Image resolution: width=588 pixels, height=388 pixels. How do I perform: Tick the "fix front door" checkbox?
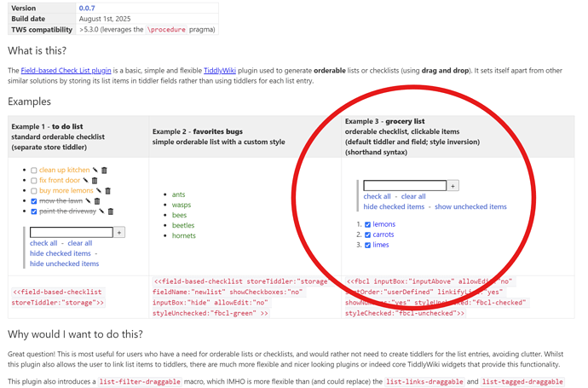click(34, 181)
